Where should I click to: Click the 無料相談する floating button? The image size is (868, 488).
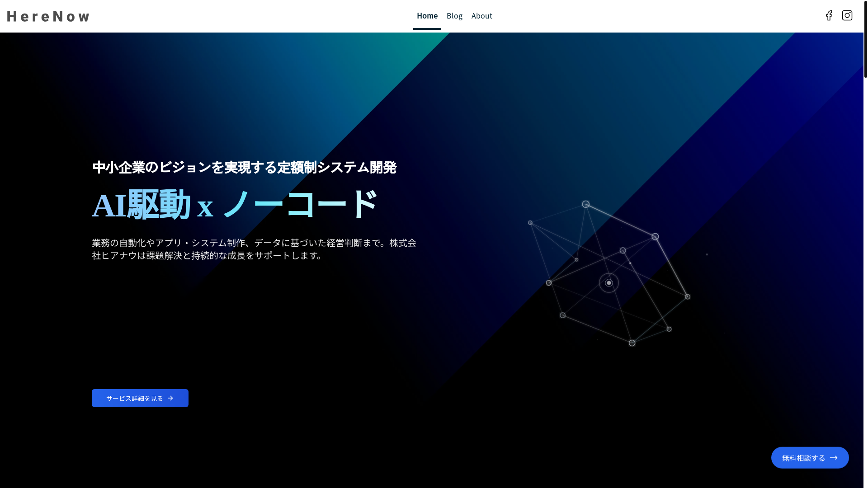coord(810,458)
